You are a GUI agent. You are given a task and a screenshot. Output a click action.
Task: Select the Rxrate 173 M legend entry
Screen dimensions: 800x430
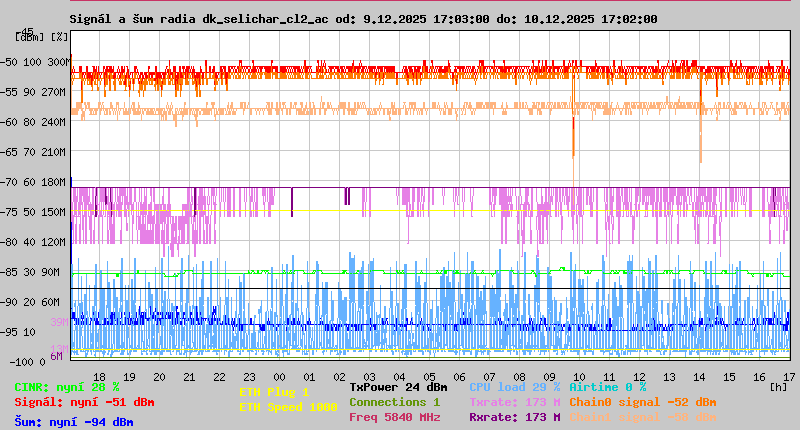point(514,417)
